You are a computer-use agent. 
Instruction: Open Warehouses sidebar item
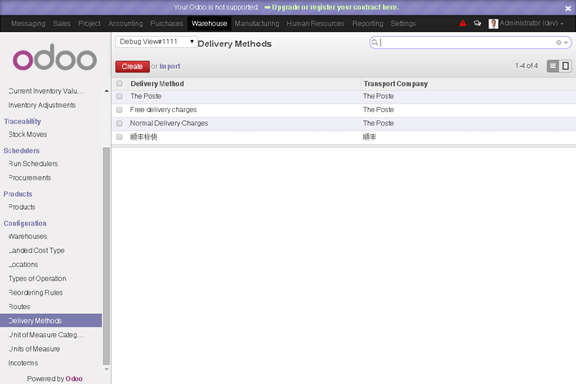(28, 236)
